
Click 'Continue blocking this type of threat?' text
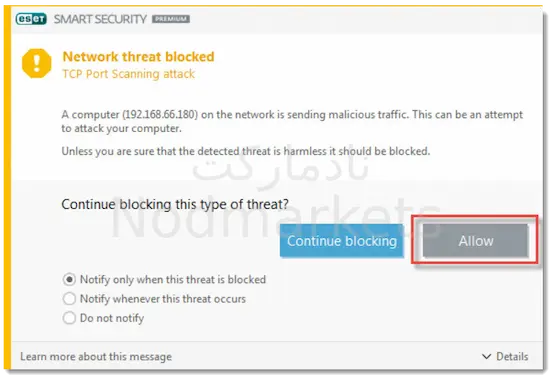click(x=175, y=204)
